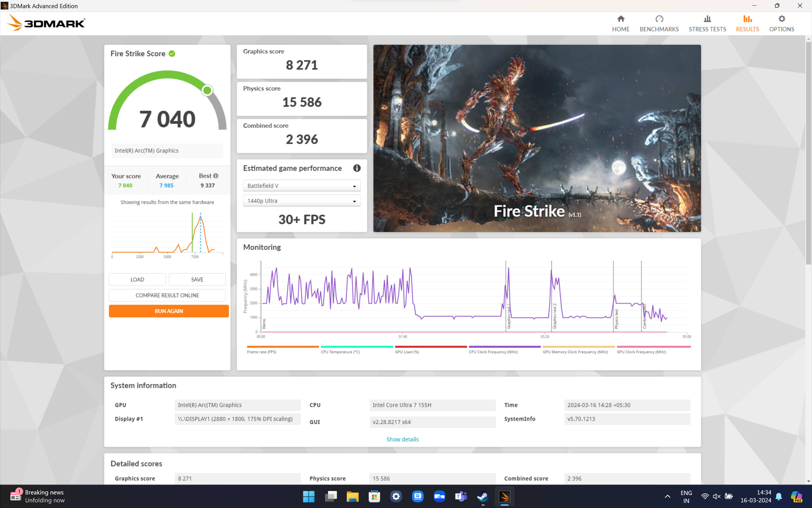
Task: Open clock and date 14:34
Action: pos(756,496)
